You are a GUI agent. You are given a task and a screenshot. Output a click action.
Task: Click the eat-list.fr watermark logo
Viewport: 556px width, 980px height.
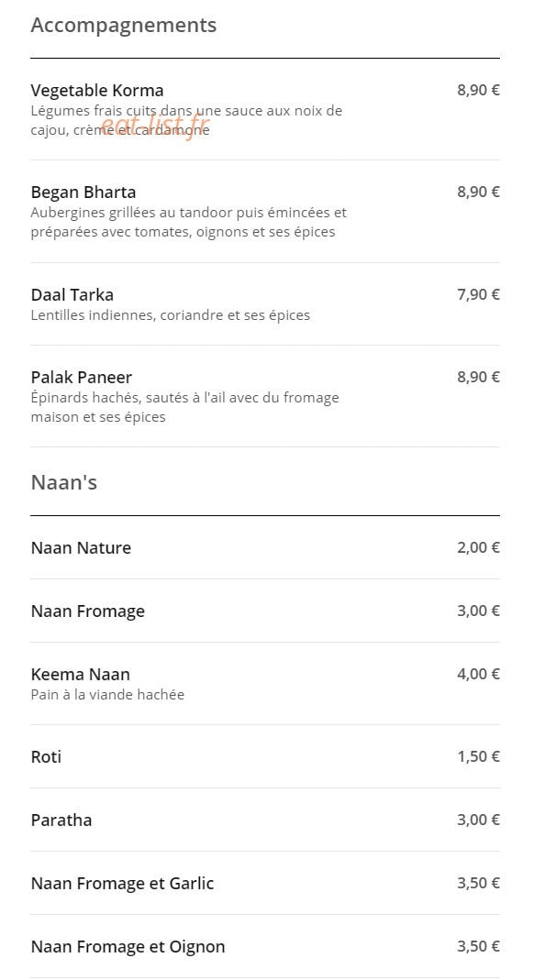154,127
